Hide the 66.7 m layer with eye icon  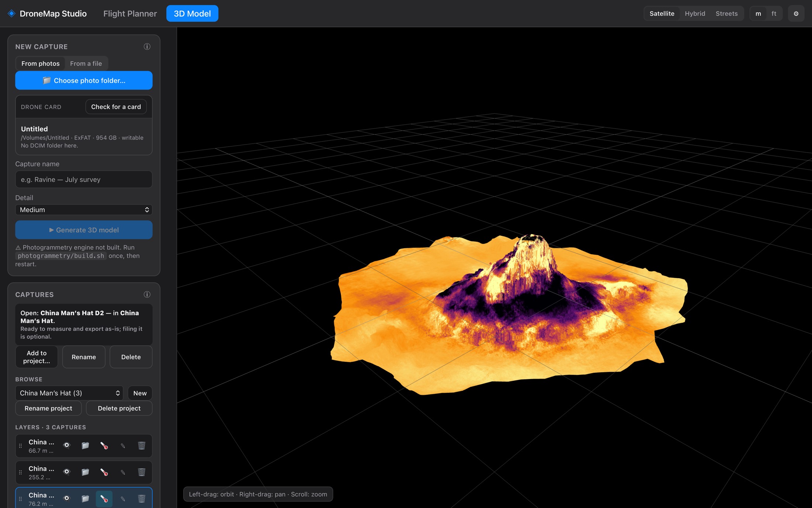coord(66,445)
